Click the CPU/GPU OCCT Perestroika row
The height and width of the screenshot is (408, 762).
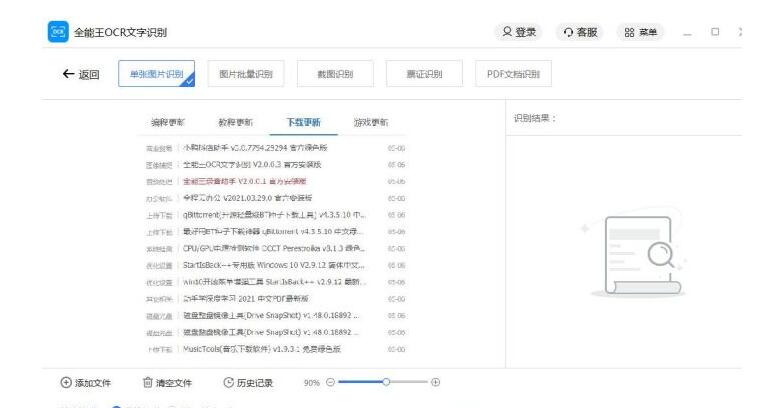(275, 249)
